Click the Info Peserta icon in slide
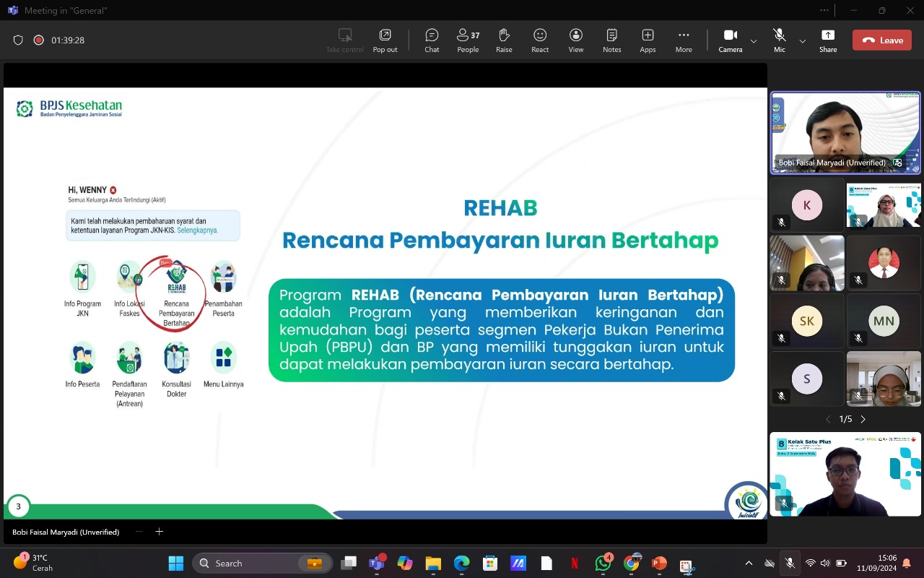Image resolution: width=924 pixels, height=578 pixels. pyautogui.click(x=82, y=358)
